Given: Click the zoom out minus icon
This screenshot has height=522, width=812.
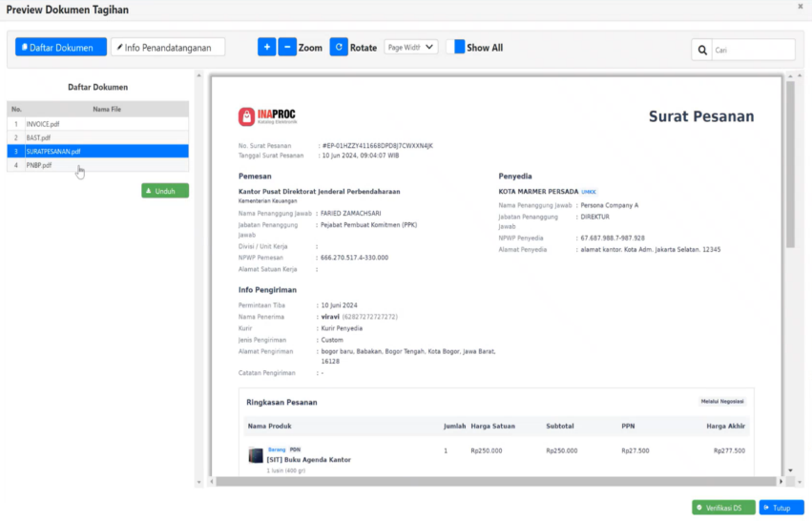Looking at the screenshot, I should coord(287,47).
